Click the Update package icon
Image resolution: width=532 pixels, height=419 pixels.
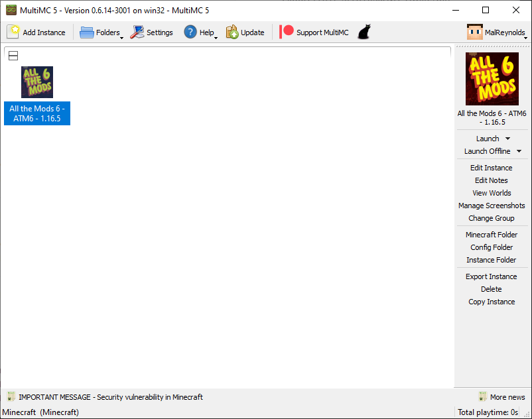[x=232, y=32]
